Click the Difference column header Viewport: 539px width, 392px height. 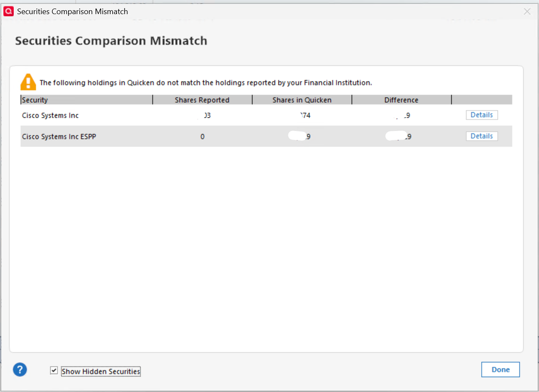click(x=401, y=100)
